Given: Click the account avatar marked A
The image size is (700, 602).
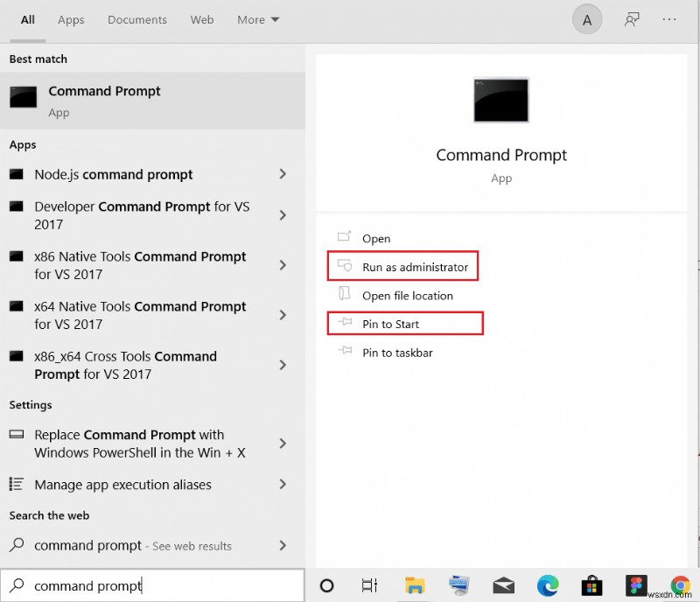Looking at the screenshot, I should click(587, 19).
